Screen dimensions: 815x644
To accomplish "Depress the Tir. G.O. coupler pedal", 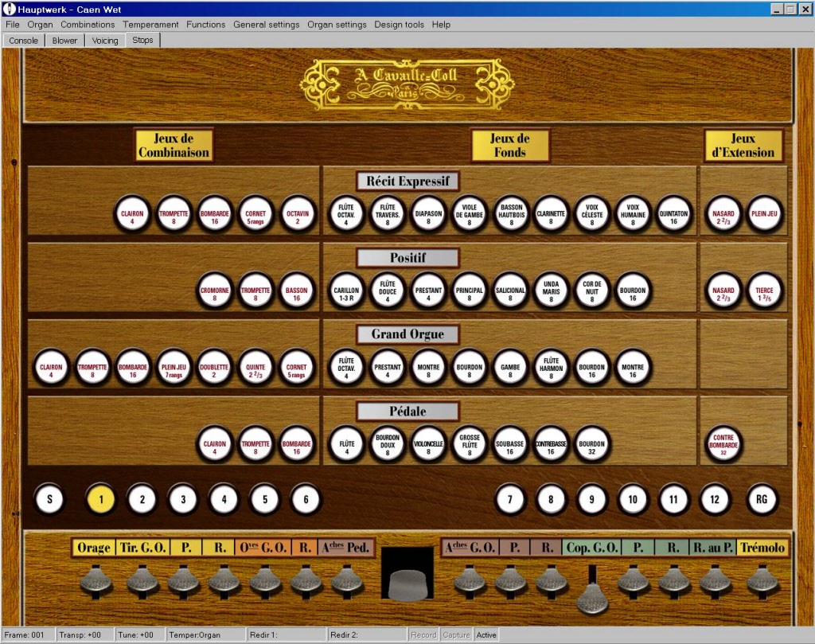I will click(x=142, y=580).
